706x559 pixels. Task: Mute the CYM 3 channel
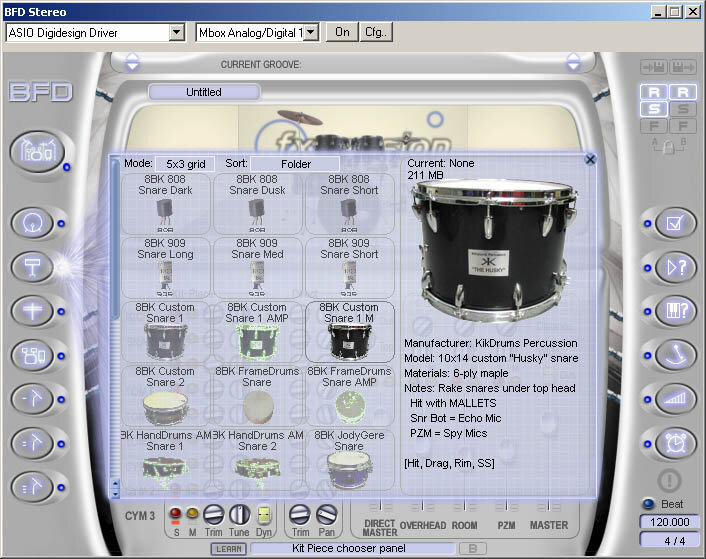click(192, 513)
